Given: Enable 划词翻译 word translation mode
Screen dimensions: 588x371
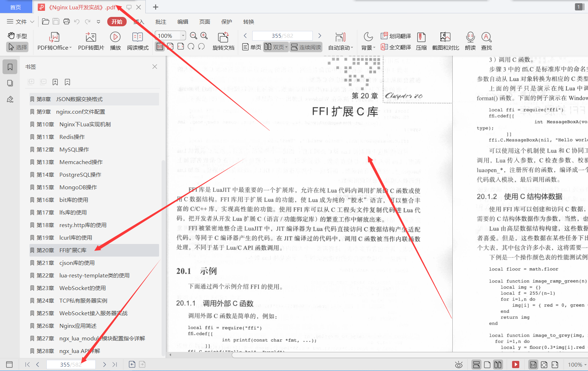Looking at the screenshot, I should coord(395,36).
